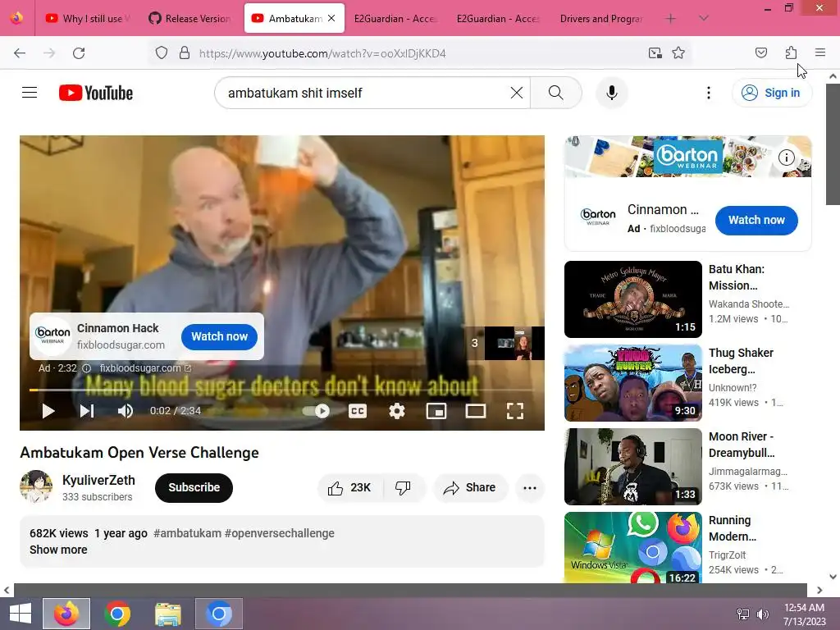Go back in Firefox
The width and height of the screenshot is (840, 630).
(20, 53)
